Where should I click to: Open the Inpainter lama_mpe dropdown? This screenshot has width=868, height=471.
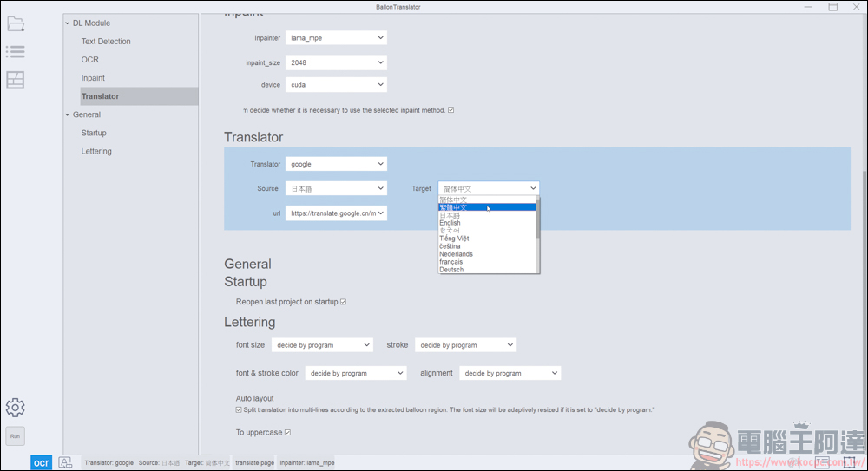(x=336, y=38)
